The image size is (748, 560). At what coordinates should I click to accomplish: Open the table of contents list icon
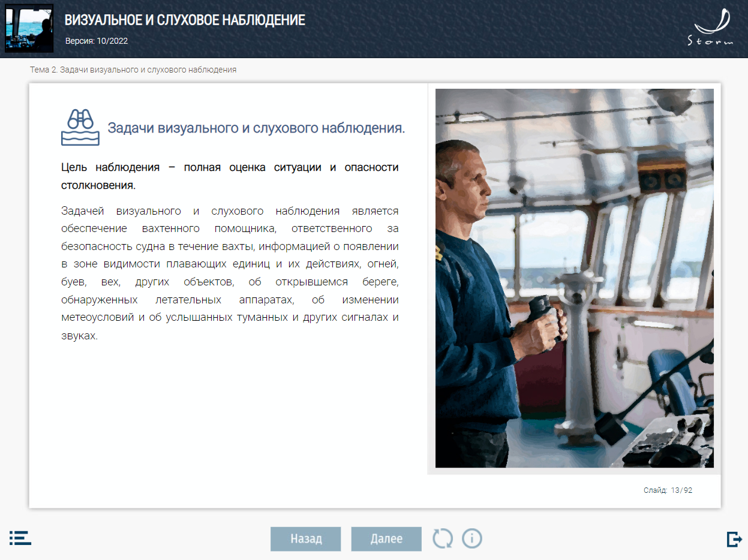coord(20,537)
